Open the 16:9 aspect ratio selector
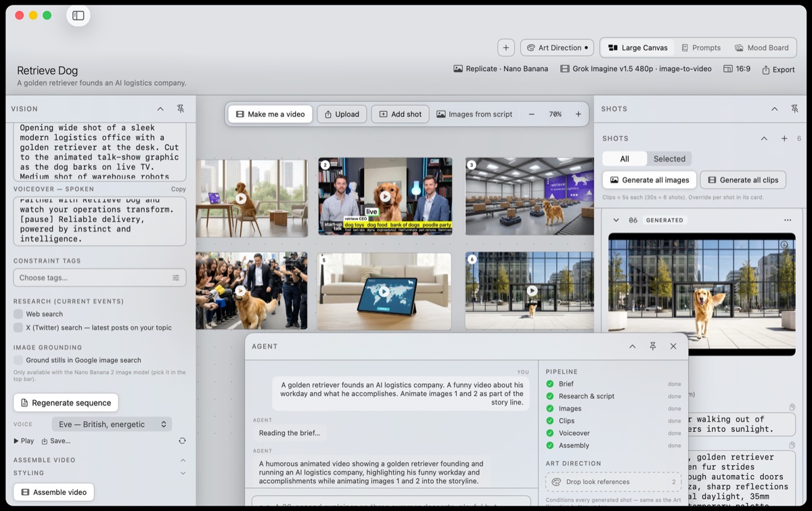 point(737,68)
